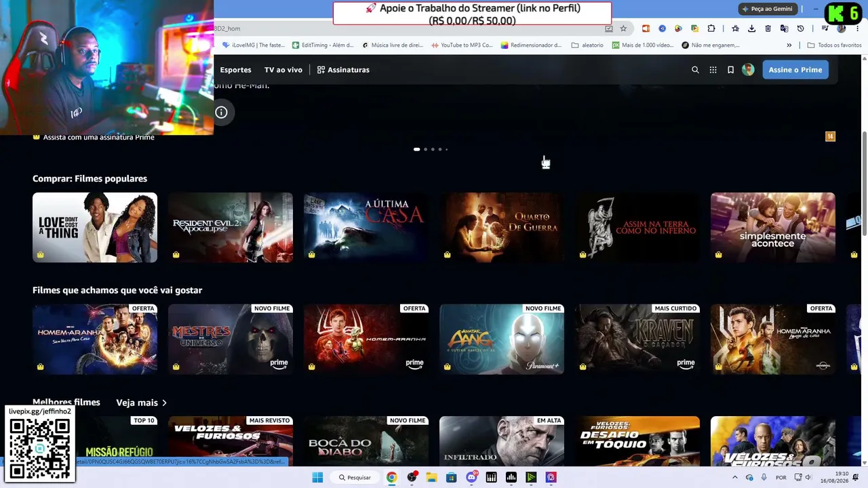
Task: Select the second carousel dot indicator
Action: click(x=425, y=149)
